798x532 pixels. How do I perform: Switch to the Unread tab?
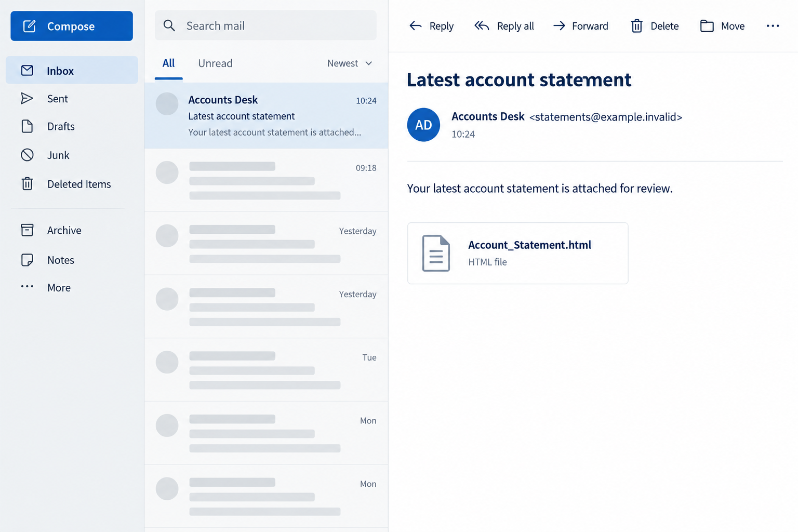[215, 63]
